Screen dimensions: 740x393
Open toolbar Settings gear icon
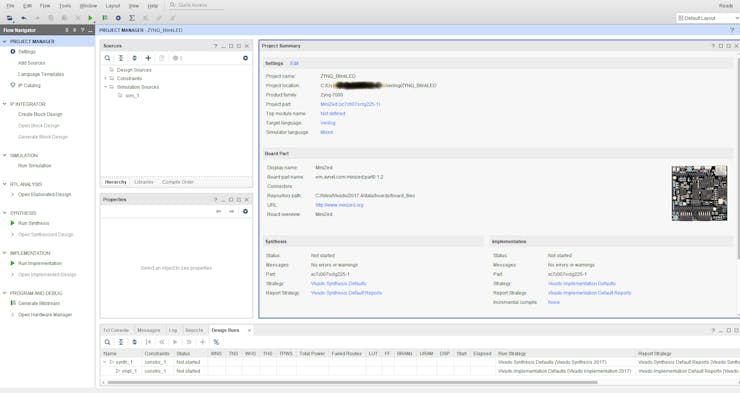(118, 18)
